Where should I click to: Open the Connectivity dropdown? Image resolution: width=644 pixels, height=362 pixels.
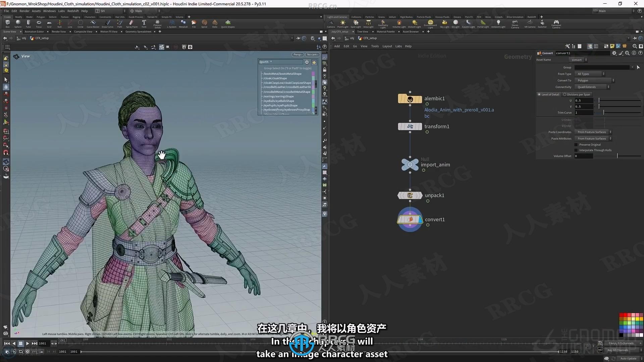pyautogui.click(x=592, y=87)
